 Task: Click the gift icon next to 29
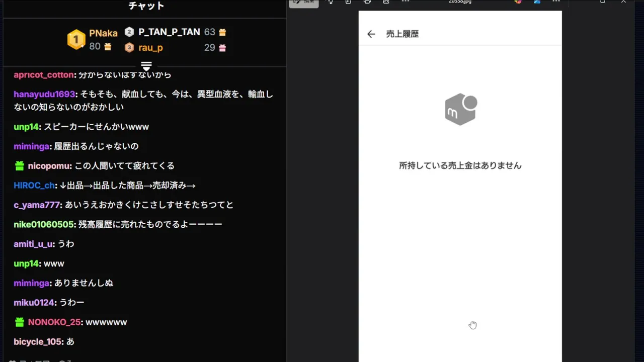coord(222,48)
